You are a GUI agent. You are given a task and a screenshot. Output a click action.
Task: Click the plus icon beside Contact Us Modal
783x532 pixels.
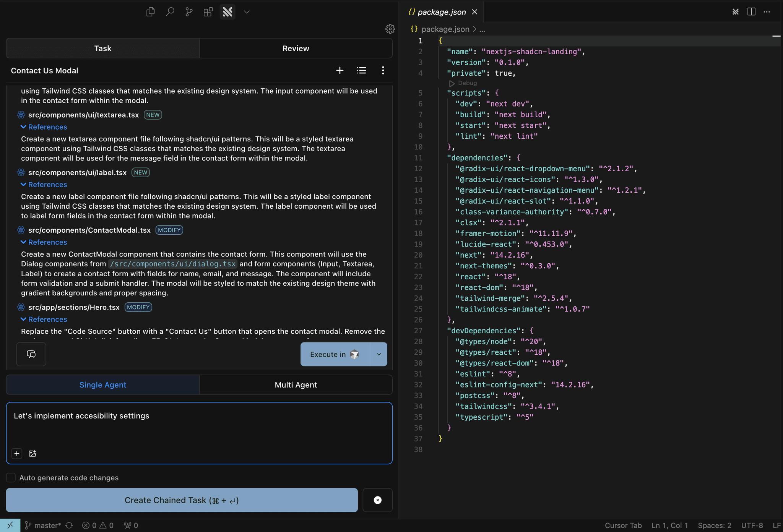(340, 70)
